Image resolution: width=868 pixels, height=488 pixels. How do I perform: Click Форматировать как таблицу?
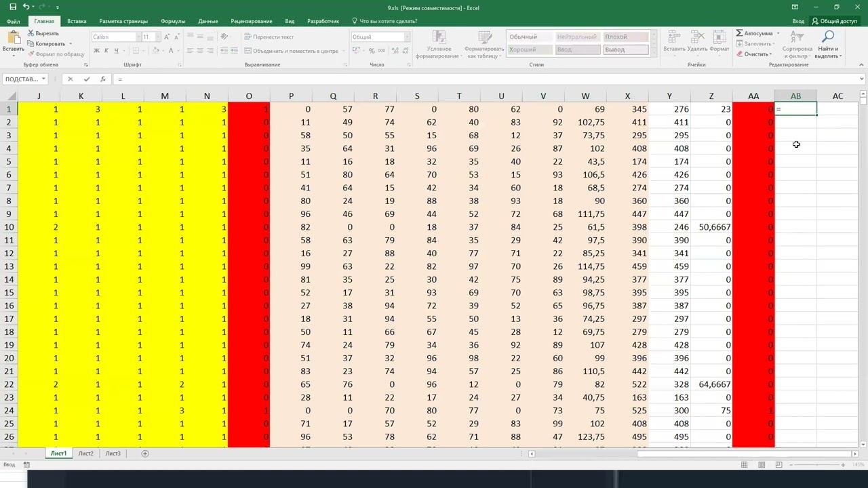click(x=484, y=43)
